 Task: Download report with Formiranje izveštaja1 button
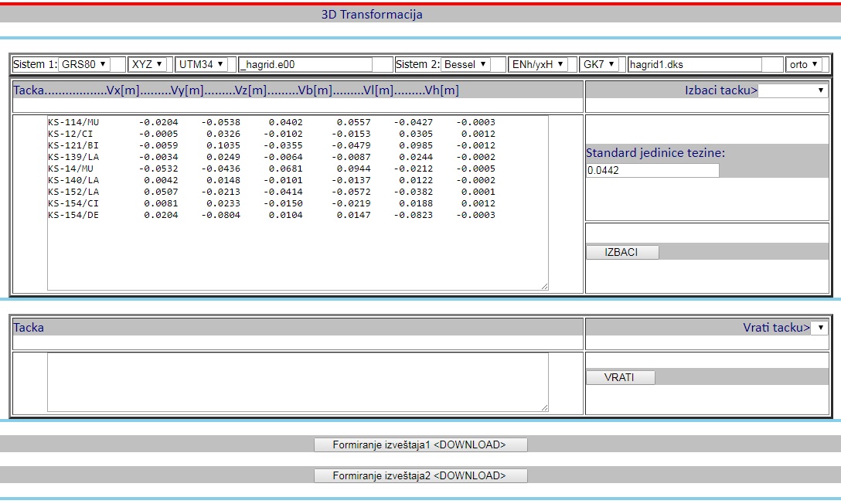click(x=420, y=444)
